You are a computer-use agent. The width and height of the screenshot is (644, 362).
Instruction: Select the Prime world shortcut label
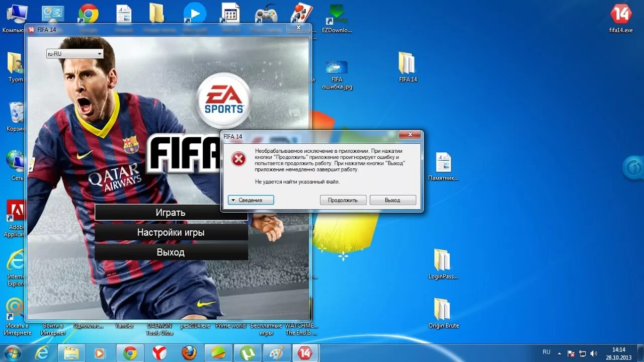coord(230,326)
